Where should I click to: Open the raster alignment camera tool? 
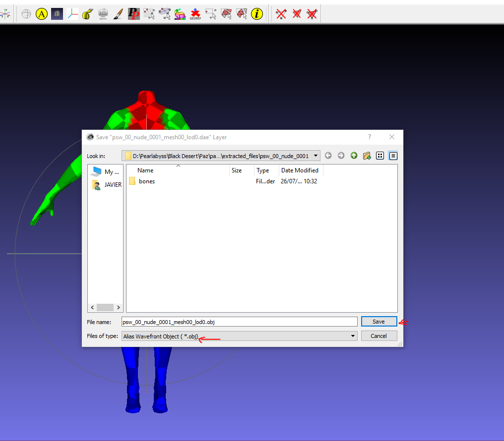click(103, 14)
